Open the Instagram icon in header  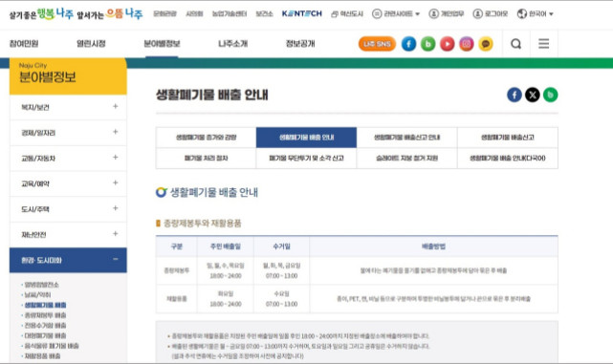467,44
